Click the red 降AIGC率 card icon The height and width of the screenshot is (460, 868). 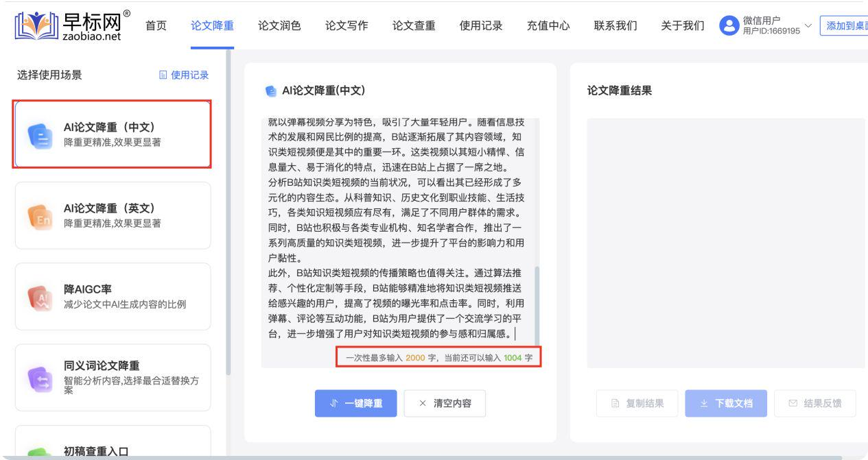[x=39, y=296]
